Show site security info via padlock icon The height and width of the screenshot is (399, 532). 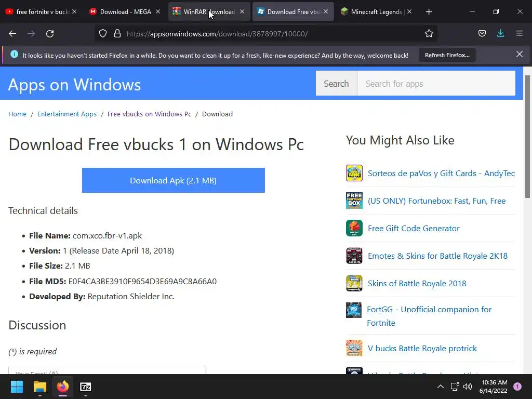coord(117,34)
